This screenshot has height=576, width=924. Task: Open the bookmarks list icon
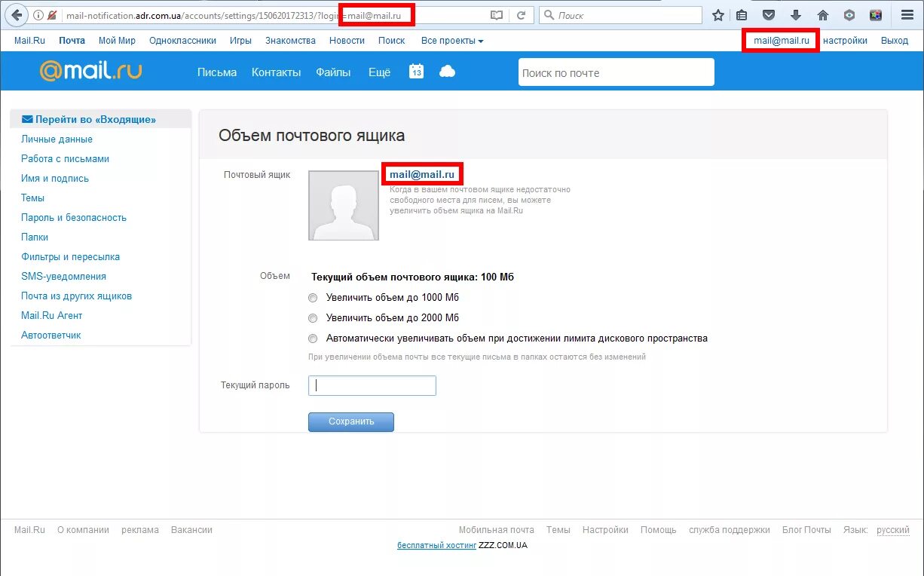tap(742, 15)
